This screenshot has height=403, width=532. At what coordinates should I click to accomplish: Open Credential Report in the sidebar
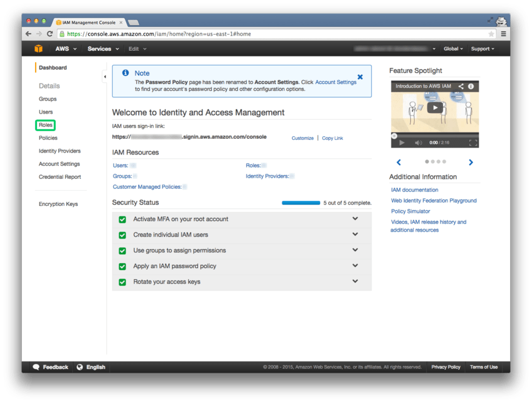(x=60, y=177)
